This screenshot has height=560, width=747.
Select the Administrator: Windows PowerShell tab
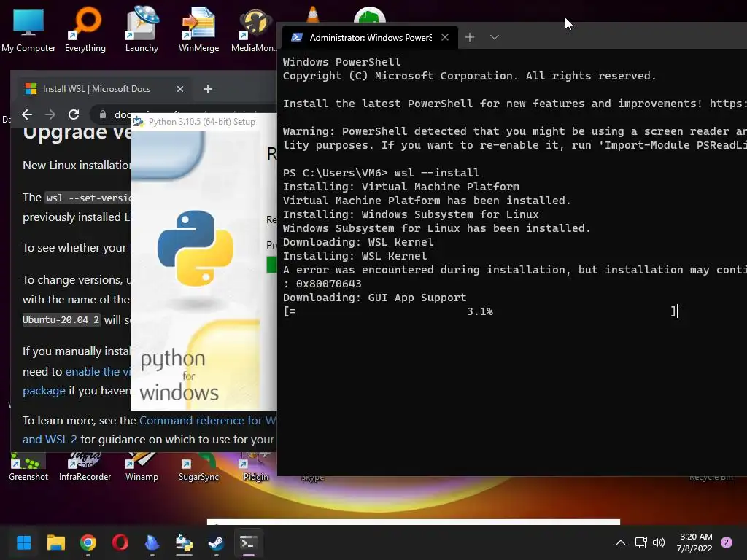point(370,37)
